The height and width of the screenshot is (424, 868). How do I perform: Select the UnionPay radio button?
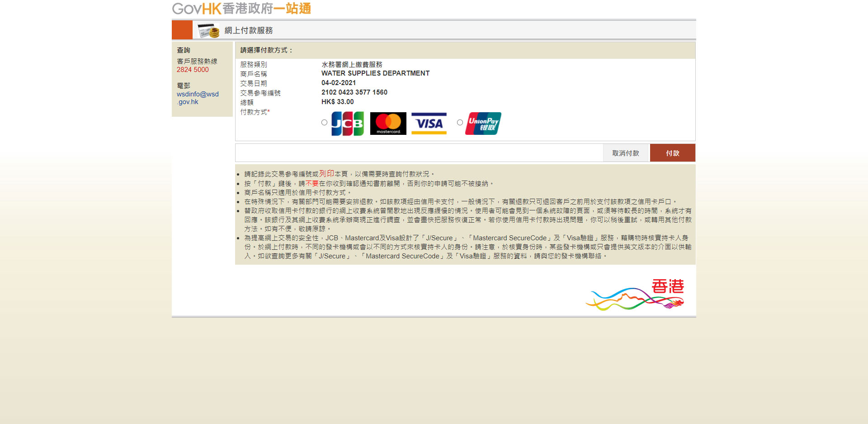(x=460, y=123)
